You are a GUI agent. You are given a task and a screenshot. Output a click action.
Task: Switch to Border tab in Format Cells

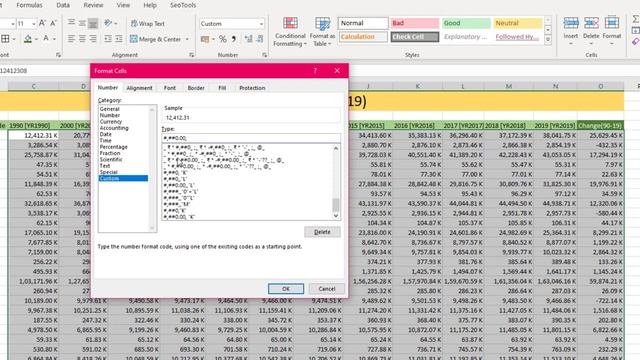click(196, 88)
